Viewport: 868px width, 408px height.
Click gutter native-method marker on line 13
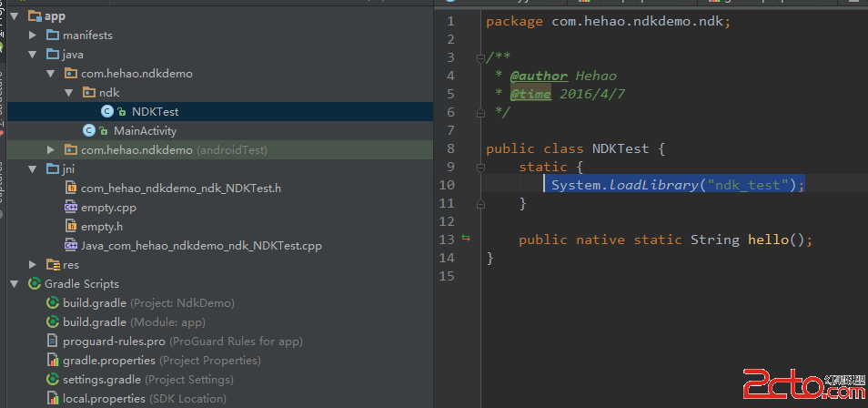pyautogui.click(x=466, y=239)
